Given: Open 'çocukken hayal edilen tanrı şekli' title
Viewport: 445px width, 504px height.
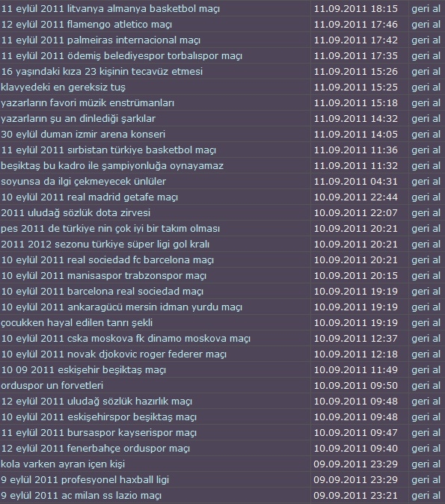Looking at the screenshot, I should point(77,323).
